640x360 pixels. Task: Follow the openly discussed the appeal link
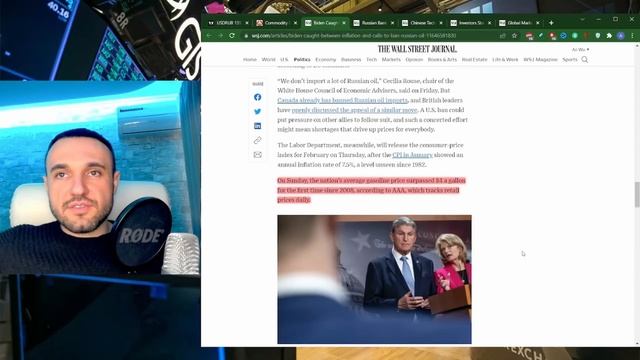point(354,110)
